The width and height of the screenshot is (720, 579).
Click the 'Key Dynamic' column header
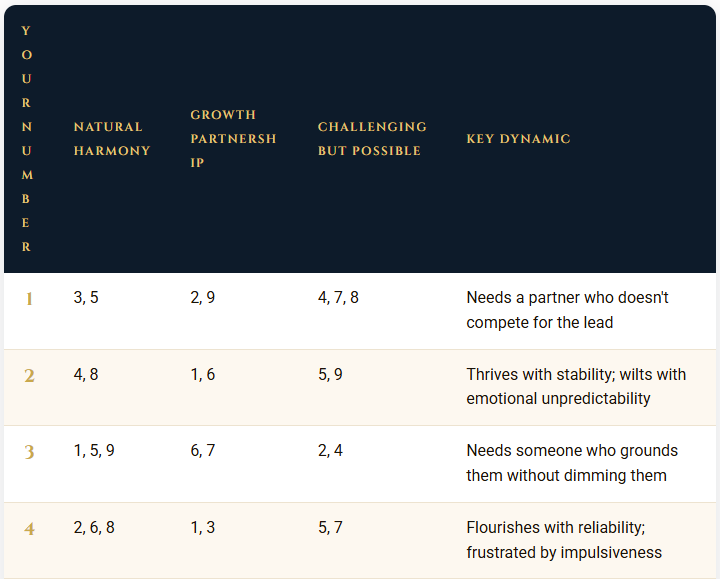(518, 139)
